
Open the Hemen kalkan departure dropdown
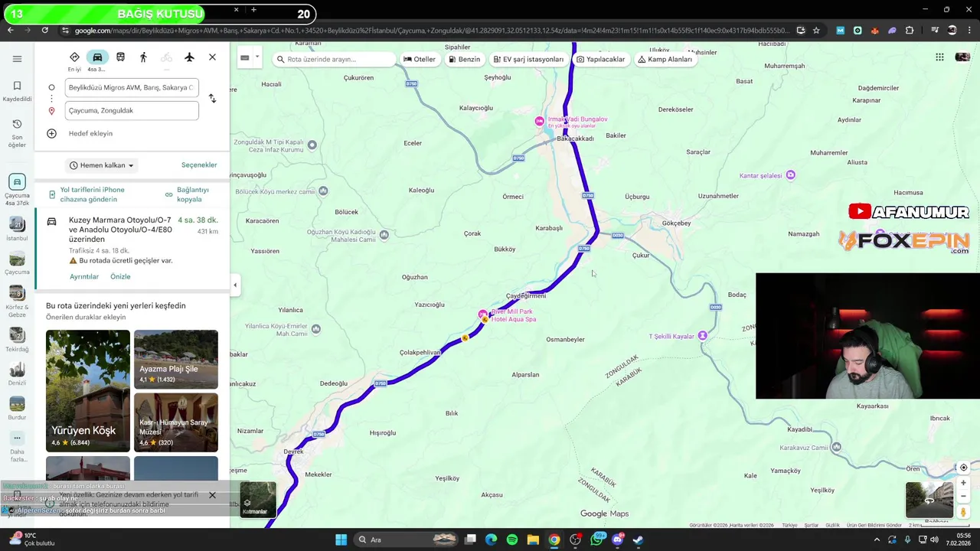point(101,165)
